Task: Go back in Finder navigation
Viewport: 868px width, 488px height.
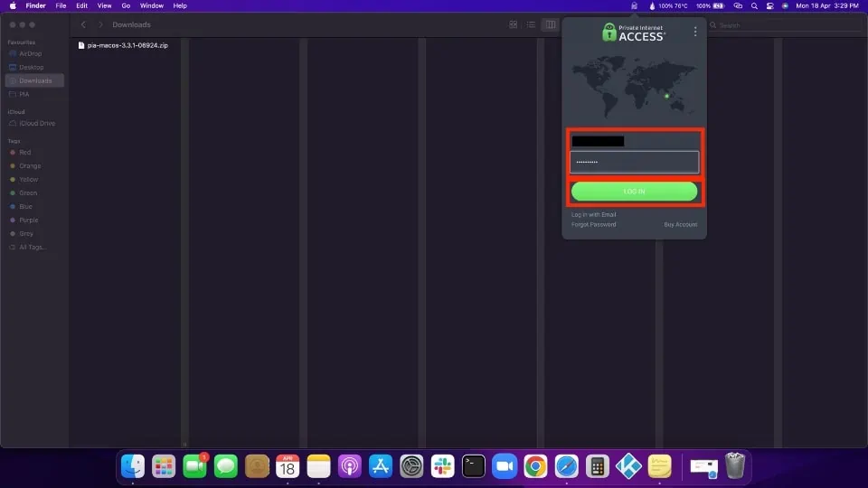Action: tap(83, 25)
